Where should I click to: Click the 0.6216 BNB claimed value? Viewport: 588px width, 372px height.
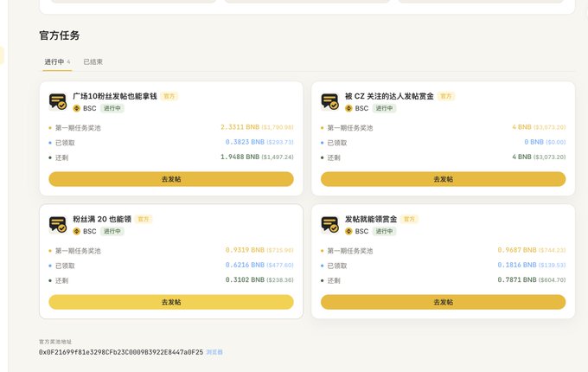(245, 265)
